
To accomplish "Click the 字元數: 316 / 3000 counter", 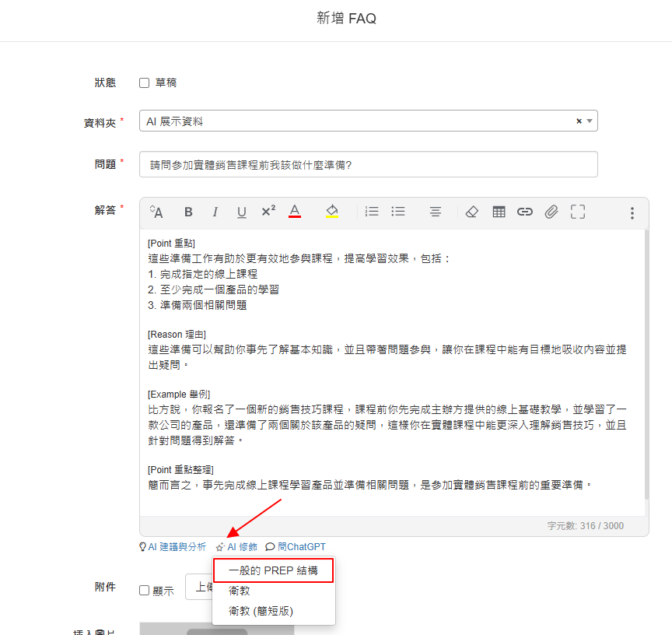I will point(586,526).
